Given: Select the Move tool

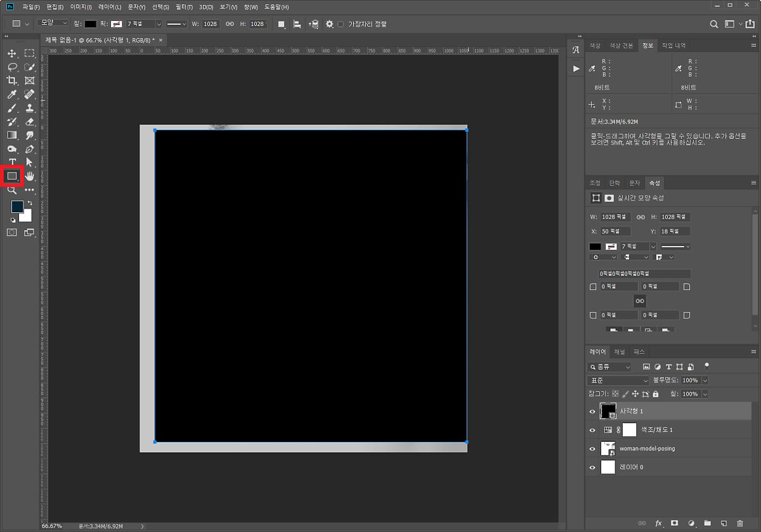Looking at the screenshot, I should (12, 53).
